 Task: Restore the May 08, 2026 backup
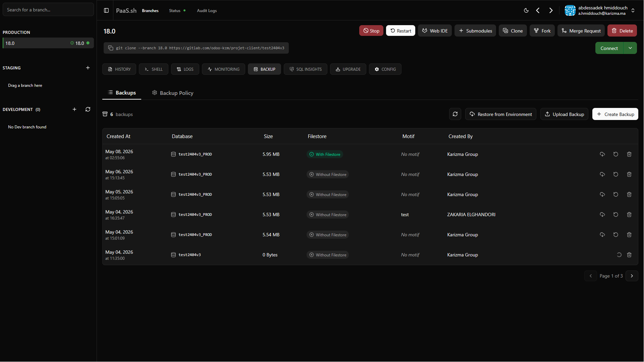click(x=616, y=154)
